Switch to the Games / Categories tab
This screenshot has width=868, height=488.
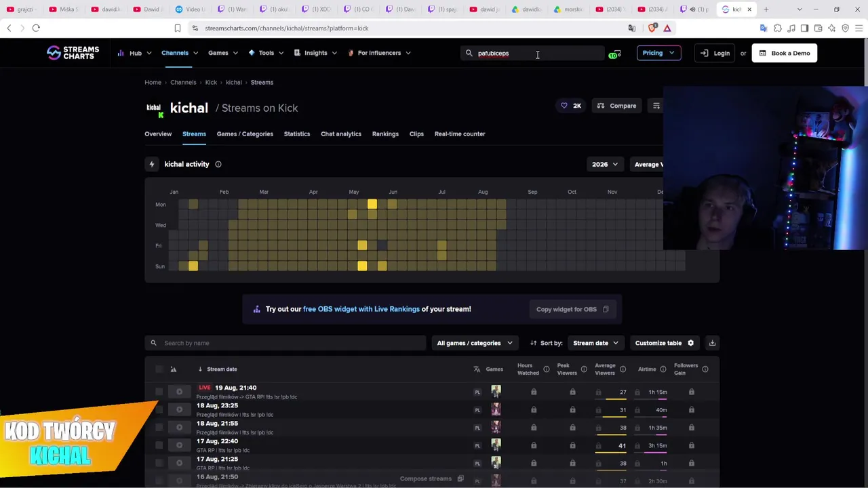pos(245,134)
